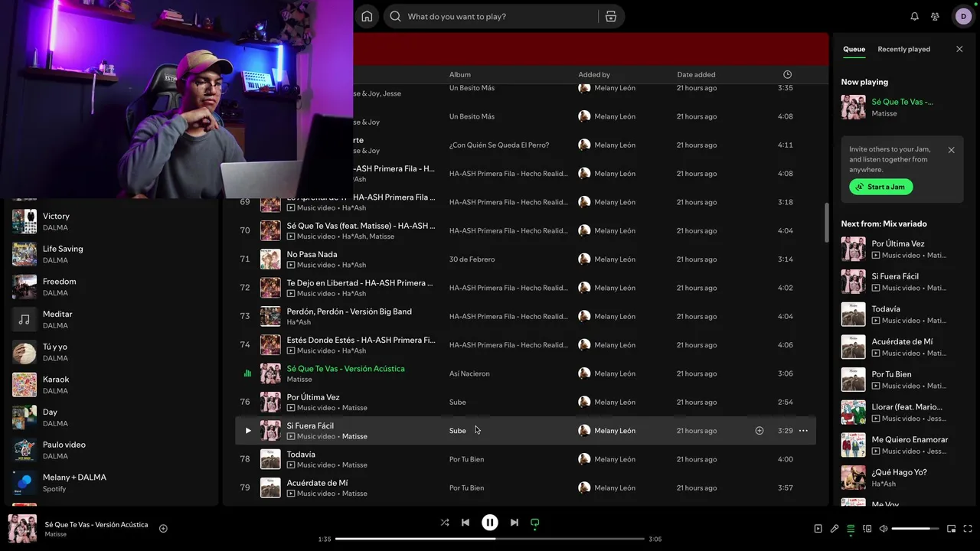This screenshot has width=980, height=551.
Task: Dismiss the Jam invitation card
Action: pyautogui.click(x=951, y=150)
